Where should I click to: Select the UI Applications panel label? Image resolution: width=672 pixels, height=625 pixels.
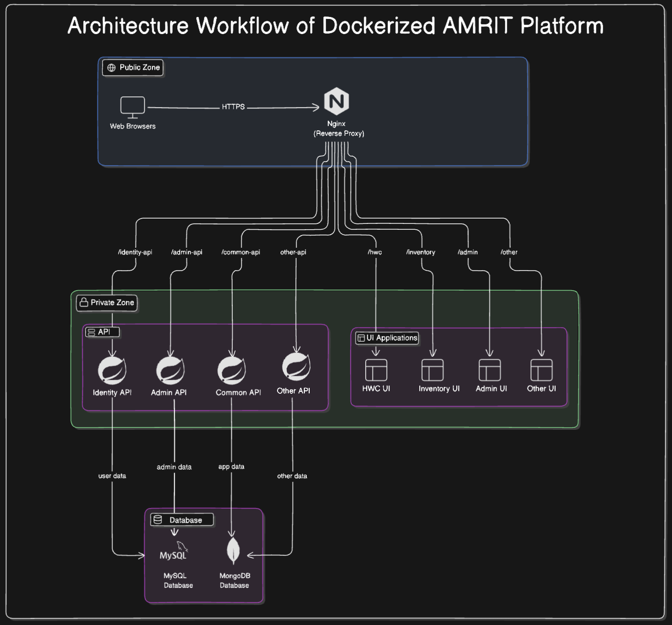pos(388,338)
